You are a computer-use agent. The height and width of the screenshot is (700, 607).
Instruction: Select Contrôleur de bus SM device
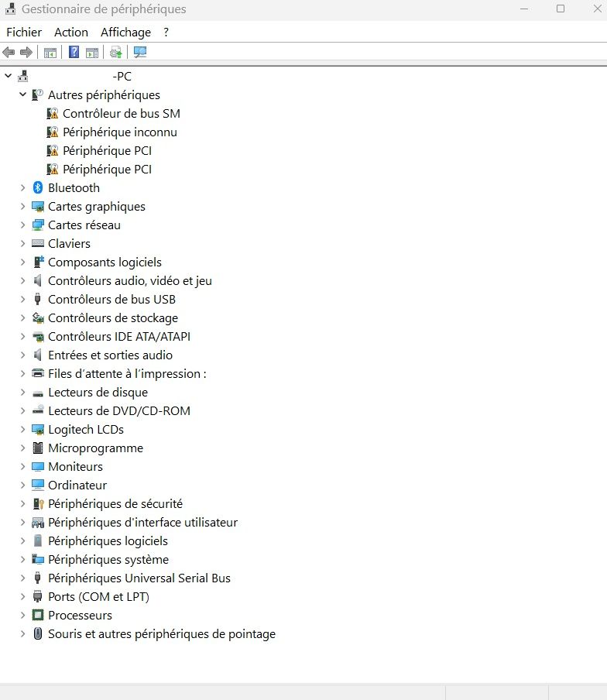click(122, 113)
